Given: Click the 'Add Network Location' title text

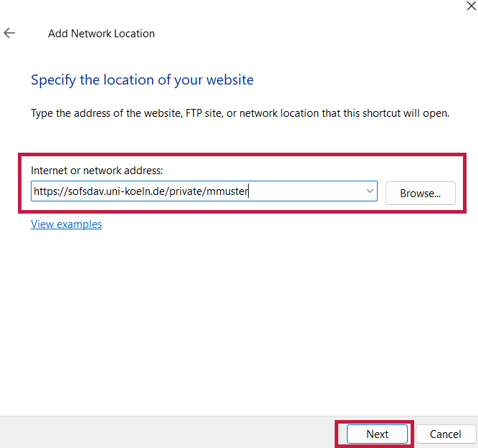Looking at the screenshot, I should [x=101, y=34].
